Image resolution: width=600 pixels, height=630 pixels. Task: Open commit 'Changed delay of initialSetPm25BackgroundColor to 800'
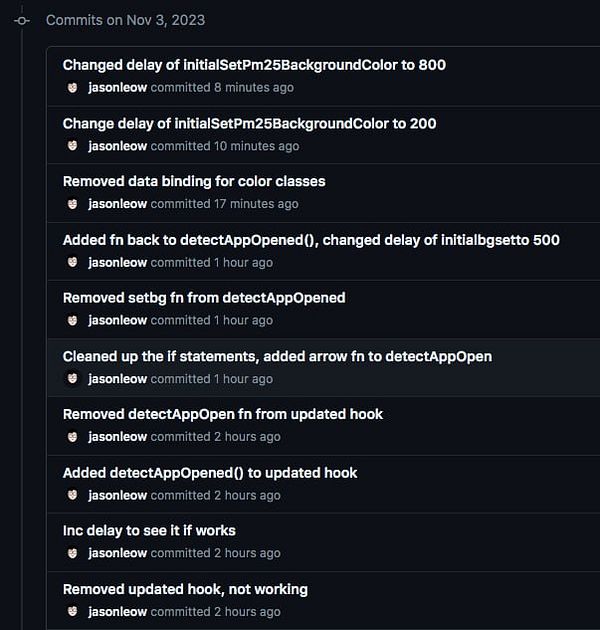pos(254,65)
